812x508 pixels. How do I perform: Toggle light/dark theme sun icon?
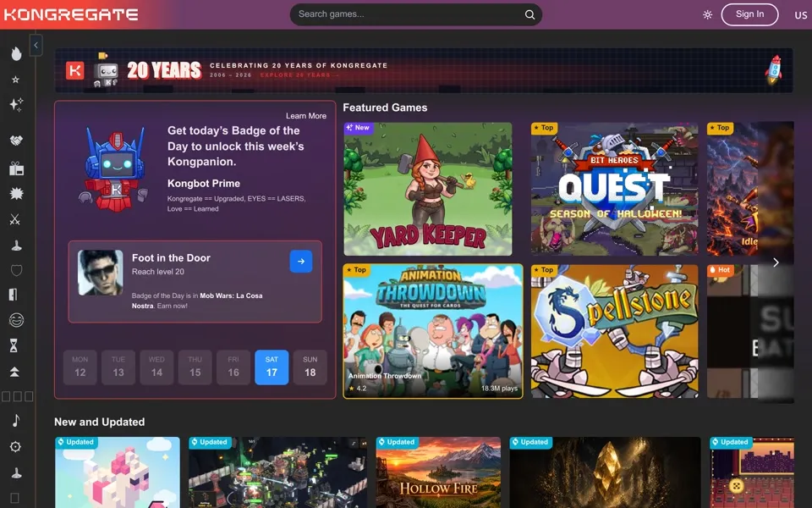tap(707, 15)
